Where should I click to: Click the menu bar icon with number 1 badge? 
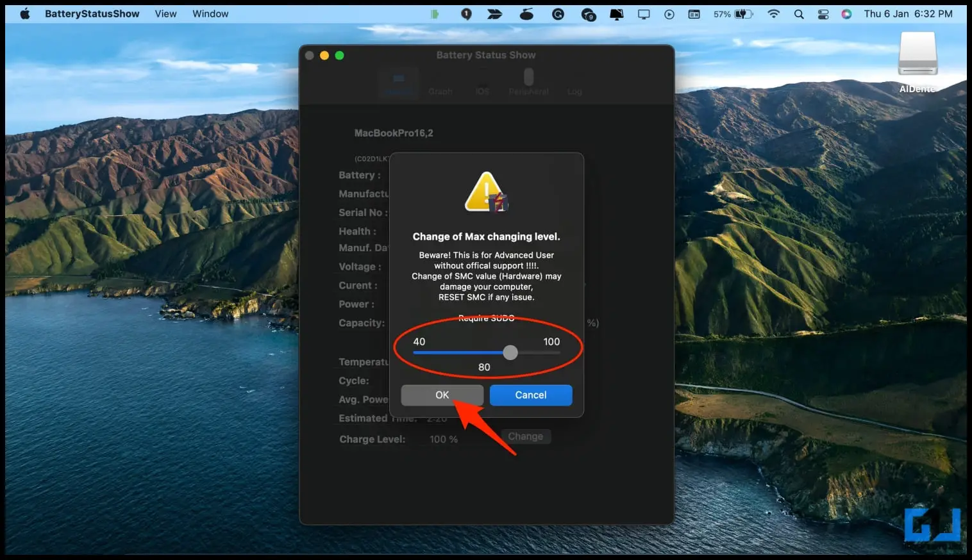tap(466, 14)
